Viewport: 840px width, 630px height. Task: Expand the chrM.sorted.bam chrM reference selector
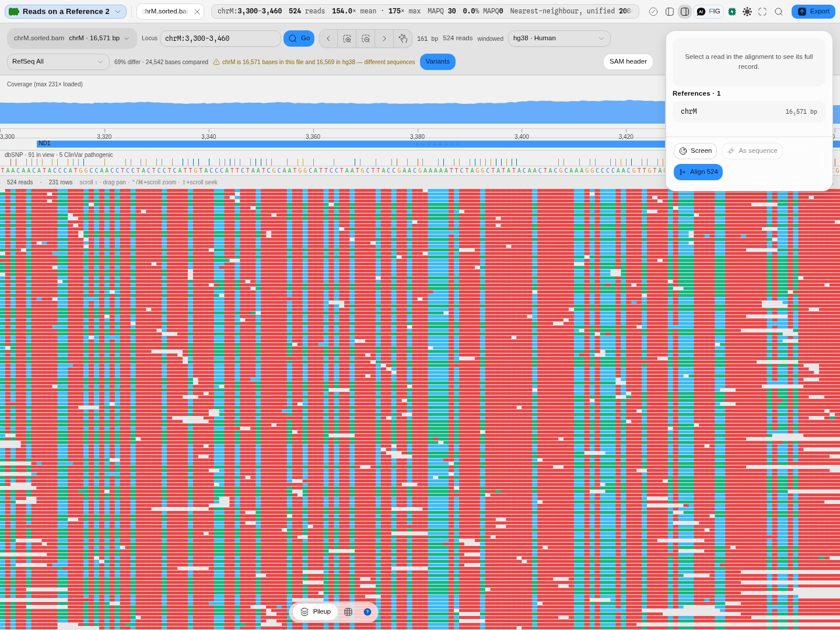(x=72, y=38)
